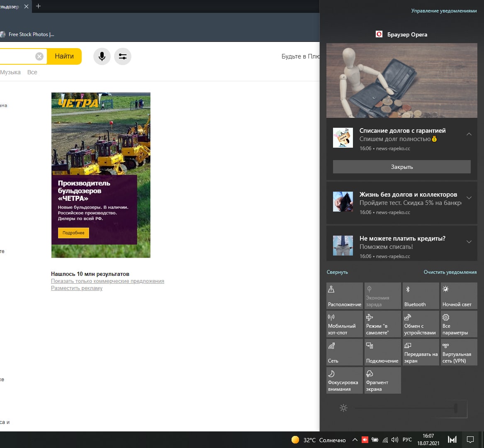Toggle Обмен с устройствами tile
The image size is (484, 448).
[x=421, y=324]
